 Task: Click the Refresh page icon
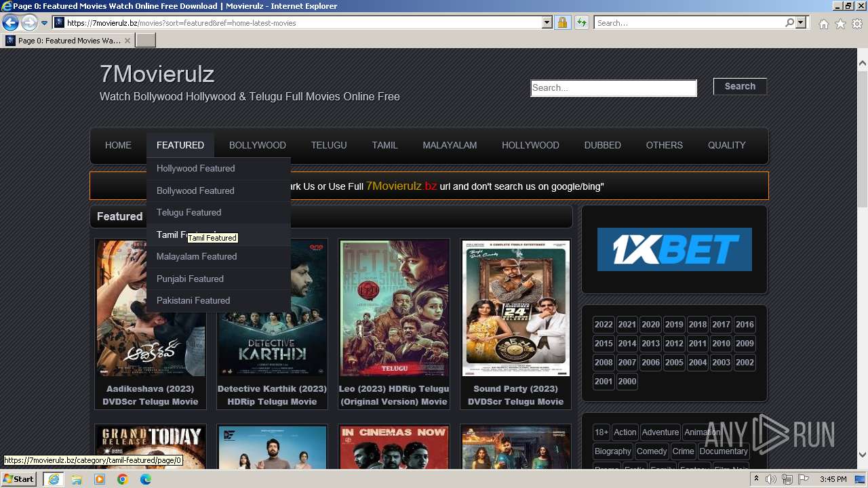(581, 23)
